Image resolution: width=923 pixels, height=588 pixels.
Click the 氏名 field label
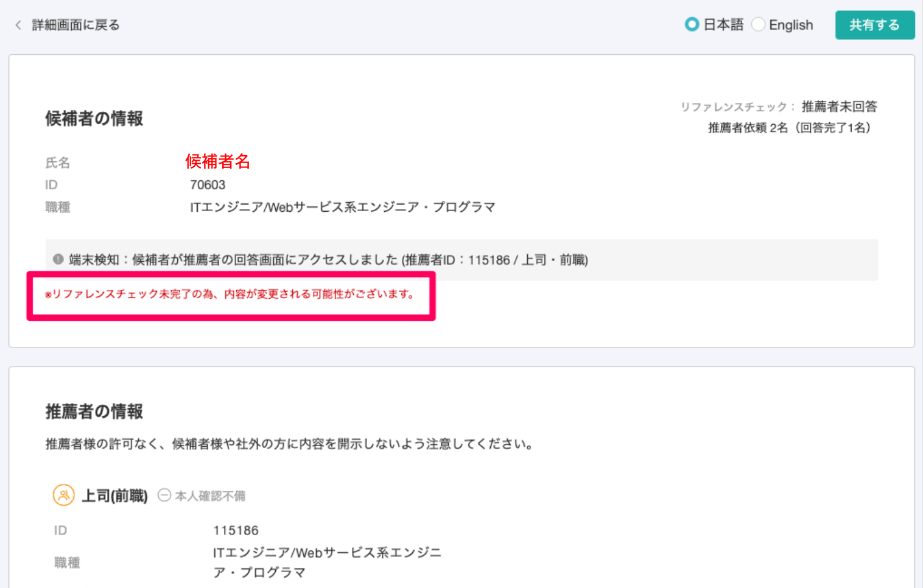pyautogui.click(x=58, y=163)
